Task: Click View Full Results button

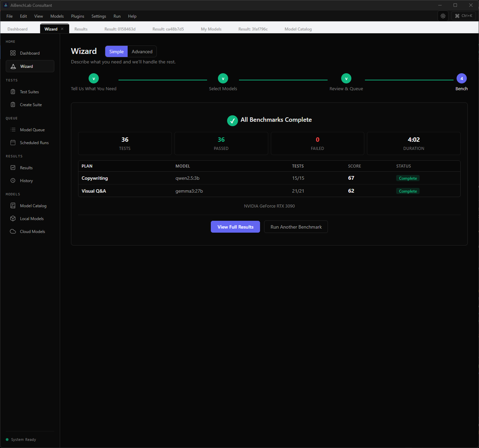Action: (236, 227)
